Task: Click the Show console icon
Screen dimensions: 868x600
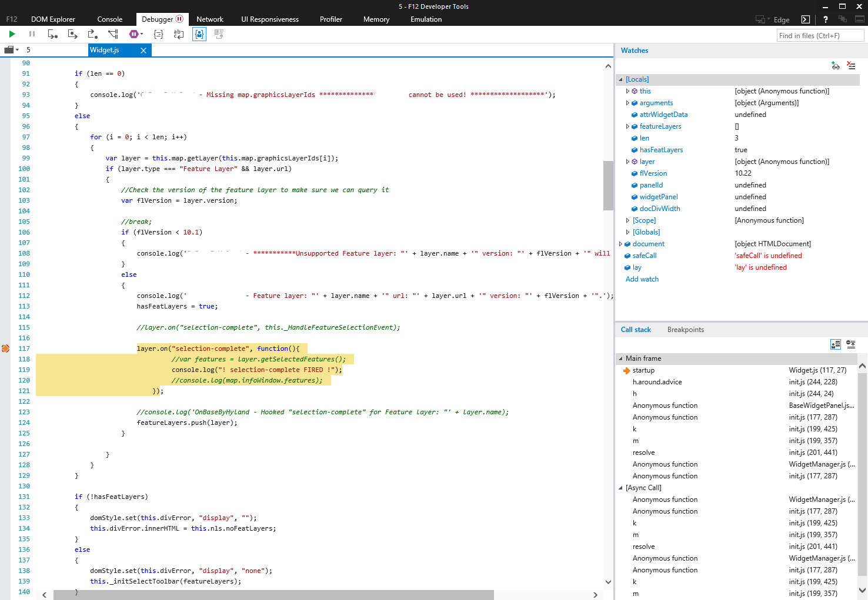Action: pos(806,19)
